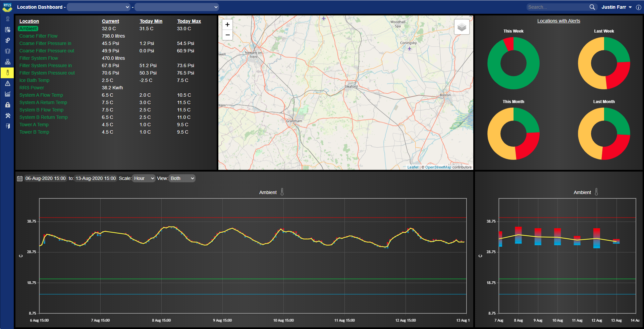
Task: Toggle the map layers control
Action: click(x=462, y=27)
